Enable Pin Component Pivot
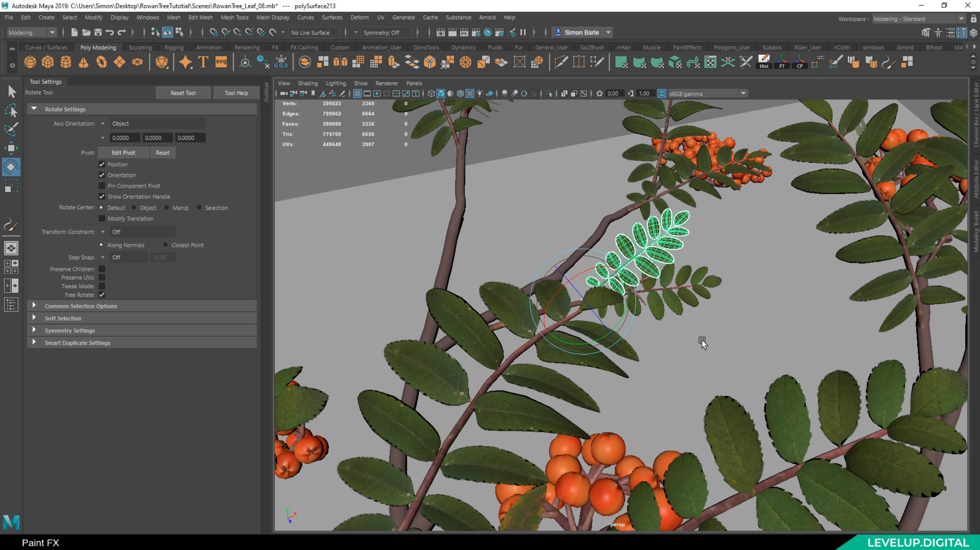Viewport: 980px width, 550px height. (102, 186)
